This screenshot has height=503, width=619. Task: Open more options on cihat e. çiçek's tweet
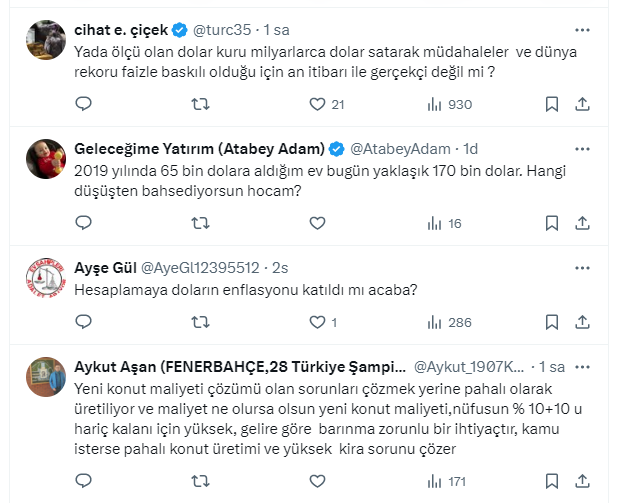click(583, 30)
